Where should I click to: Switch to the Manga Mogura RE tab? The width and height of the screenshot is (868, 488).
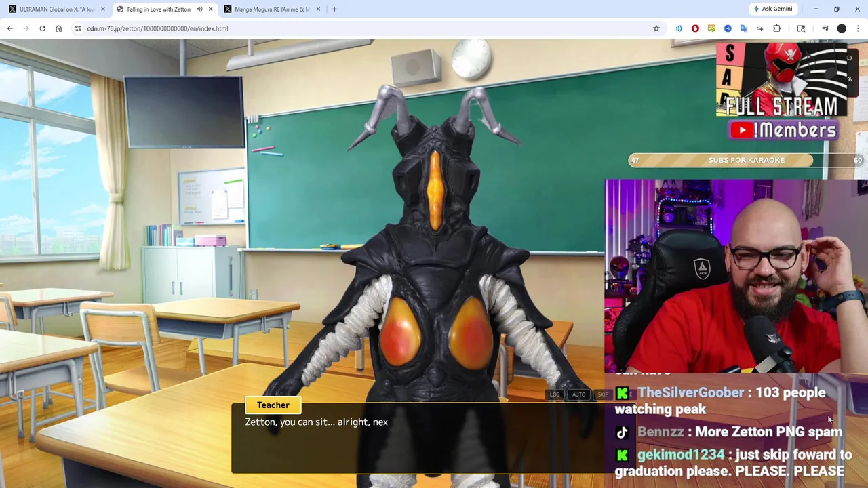tap(271, 9)
